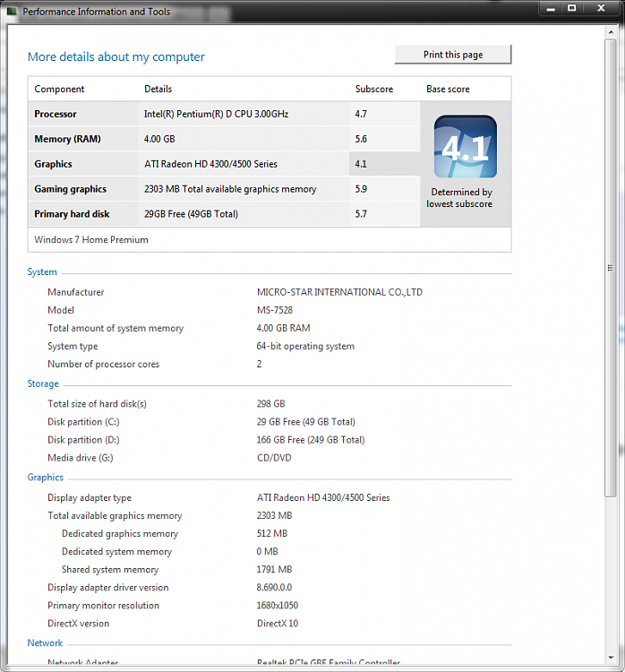
Task: Select the Memory (RAM) row label
Action: pos(68,139)
